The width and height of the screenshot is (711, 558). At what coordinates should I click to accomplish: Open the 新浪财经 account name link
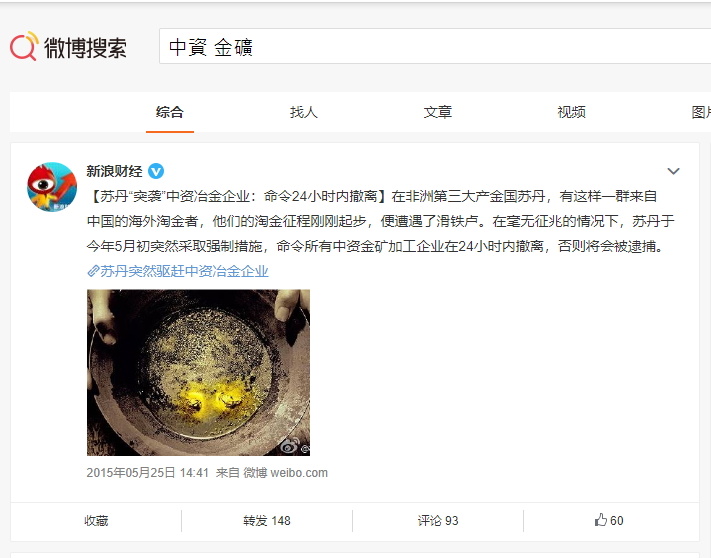(x=114, y=171)
